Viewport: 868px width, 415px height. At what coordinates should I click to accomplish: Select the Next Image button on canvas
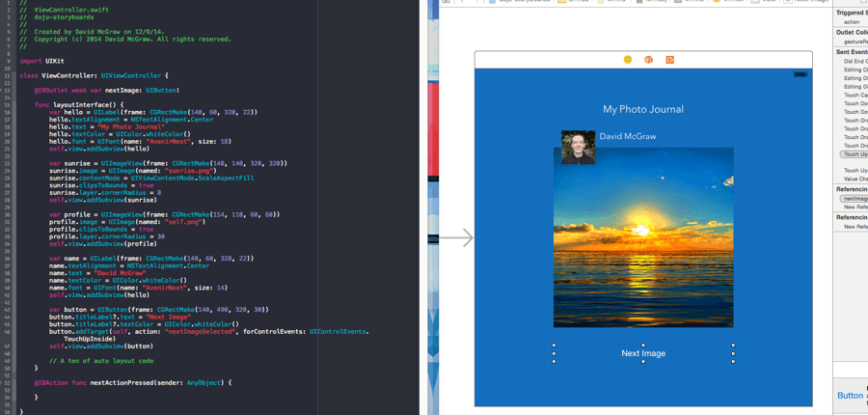(x=643, y=353)
